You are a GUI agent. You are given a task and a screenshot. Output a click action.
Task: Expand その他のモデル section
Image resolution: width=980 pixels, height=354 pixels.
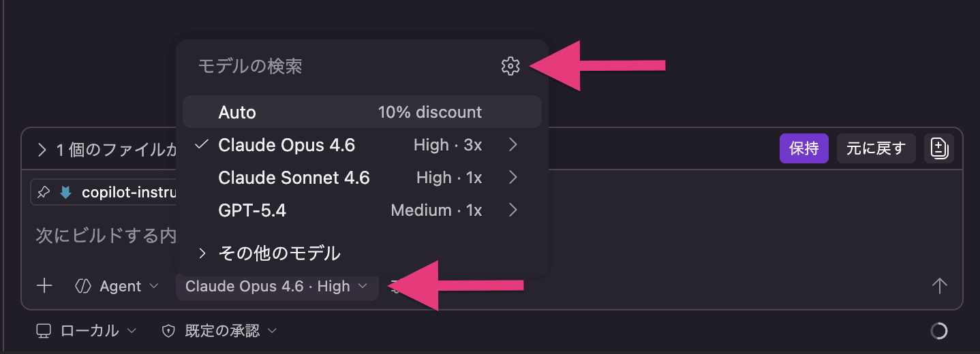coord(279,253)
